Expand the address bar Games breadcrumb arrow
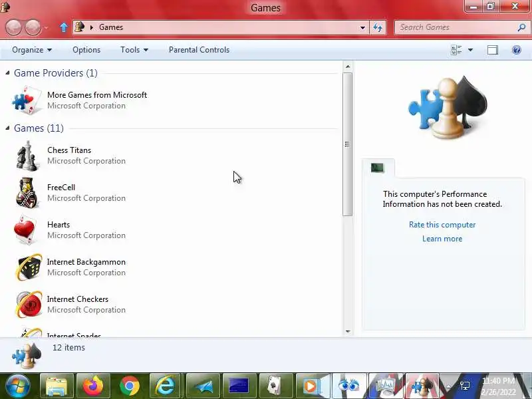 (91, 27)
